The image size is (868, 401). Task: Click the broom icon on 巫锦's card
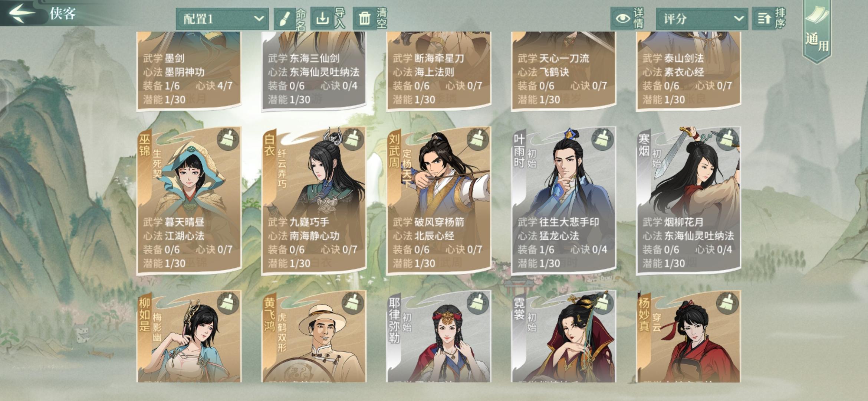pos(228,140)
